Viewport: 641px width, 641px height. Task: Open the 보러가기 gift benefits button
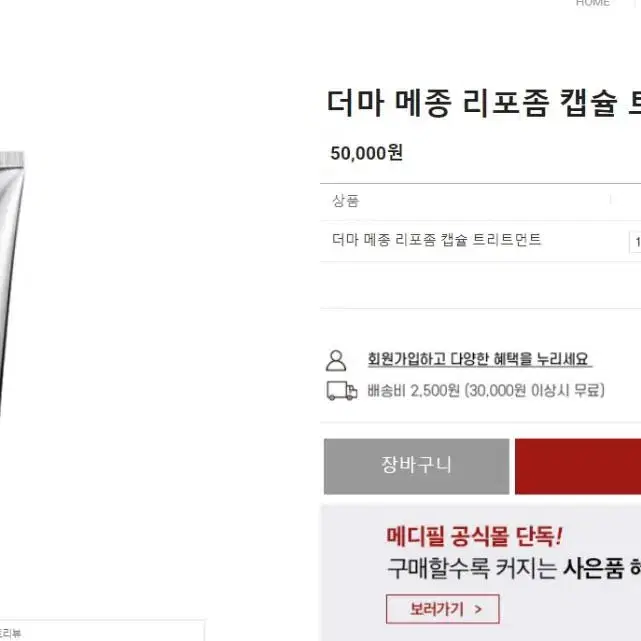click(443, 609)
